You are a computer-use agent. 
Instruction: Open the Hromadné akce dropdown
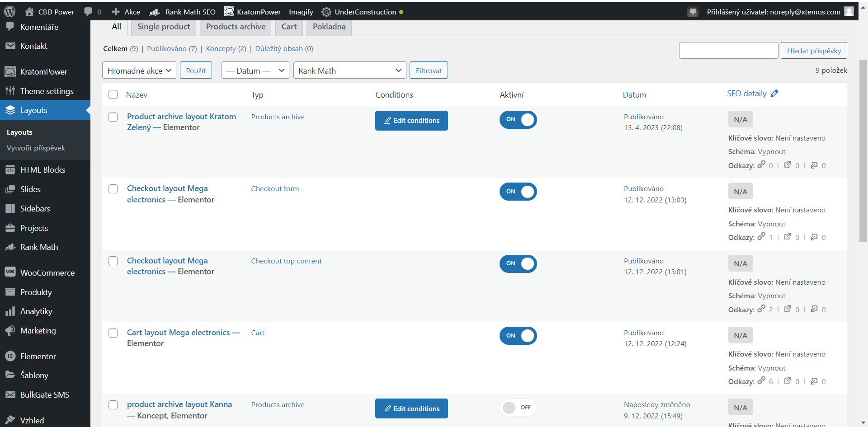(139, 70)
